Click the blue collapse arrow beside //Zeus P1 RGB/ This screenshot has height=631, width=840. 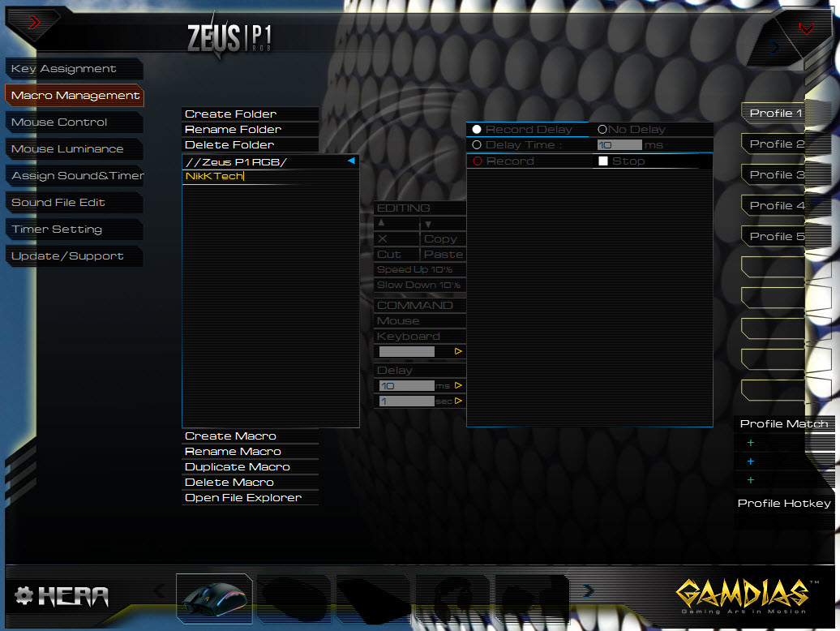(x=351, y=160)
